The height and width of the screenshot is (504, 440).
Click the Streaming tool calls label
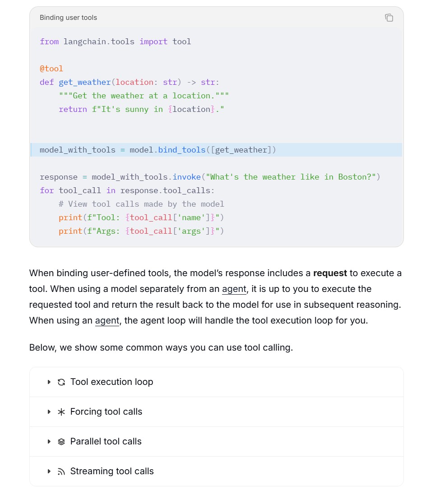[112, 471]
